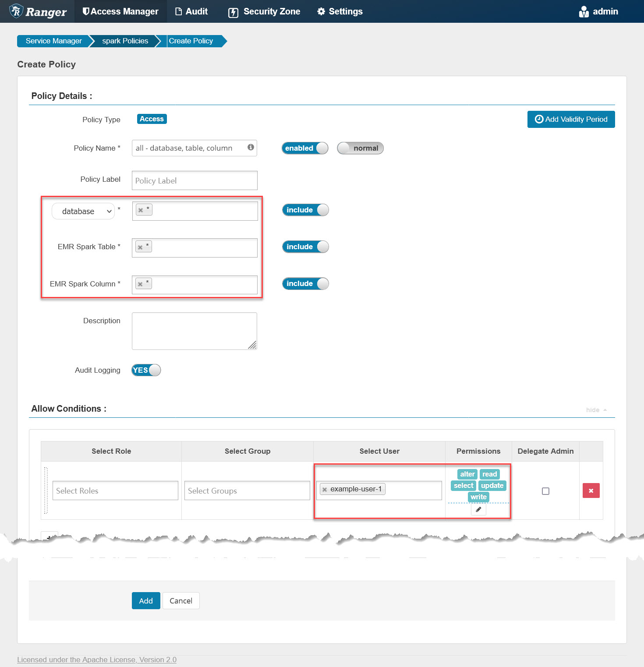
Task: Click the select permission tag
Action: [x=464, y=486]
